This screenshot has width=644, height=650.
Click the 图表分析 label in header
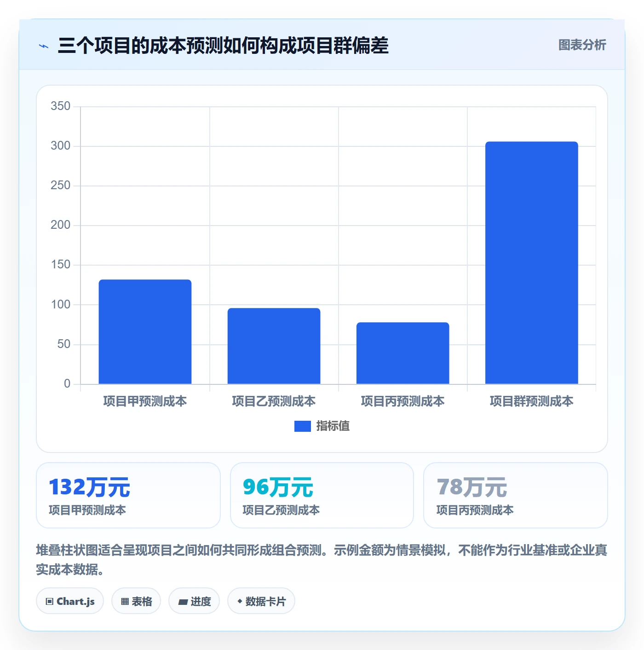(x=582, y=45)
